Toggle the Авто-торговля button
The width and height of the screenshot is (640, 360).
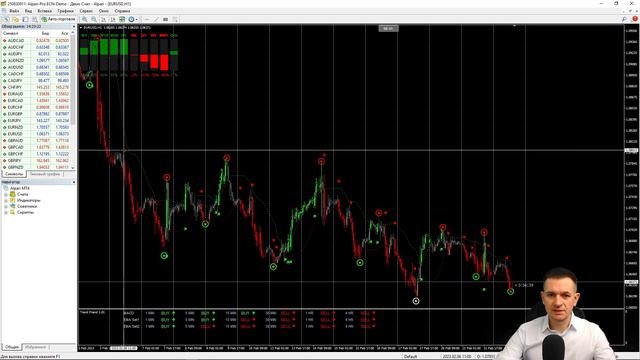coord(59,19)
